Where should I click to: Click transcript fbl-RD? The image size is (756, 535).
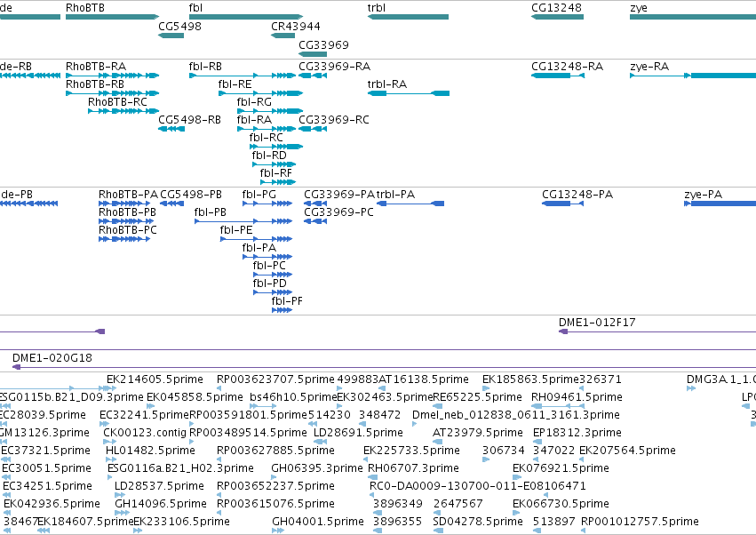click(274, 164)
